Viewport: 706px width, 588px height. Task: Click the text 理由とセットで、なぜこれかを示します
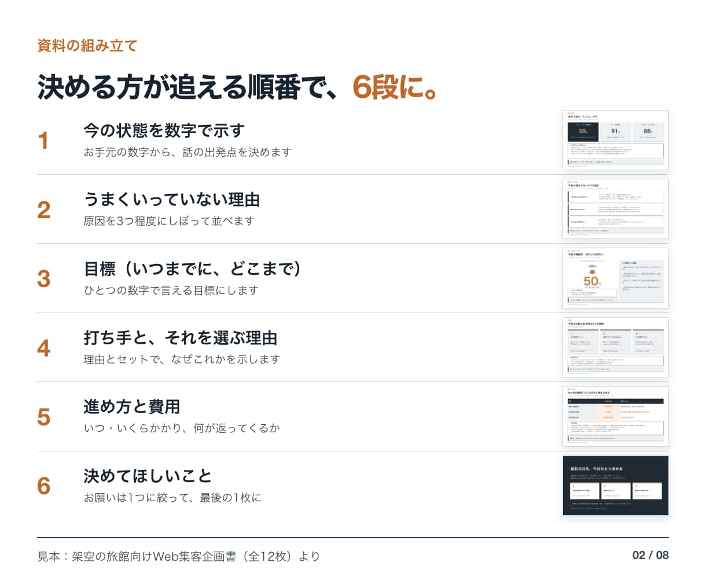point(182,359)
